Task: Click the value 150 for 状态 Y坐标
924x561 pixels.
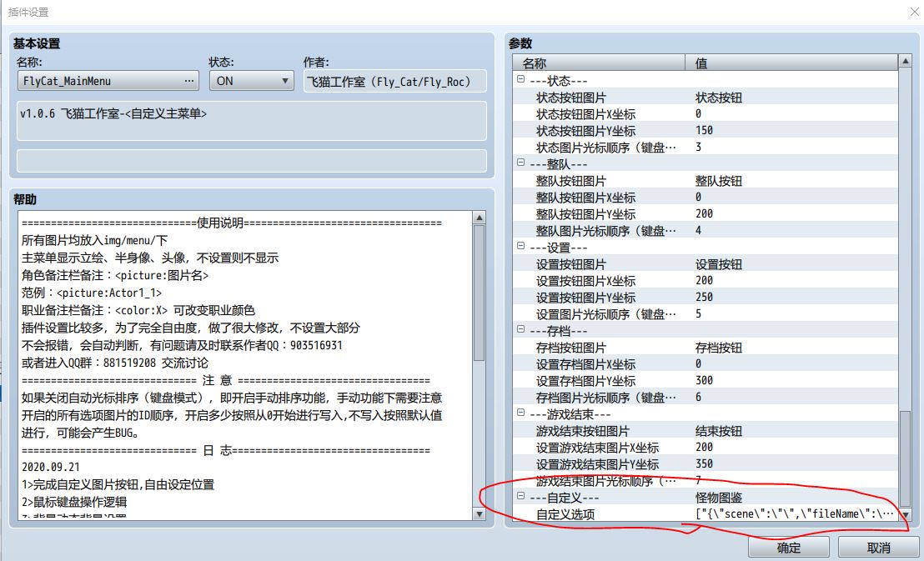Action: pos(704,130)
